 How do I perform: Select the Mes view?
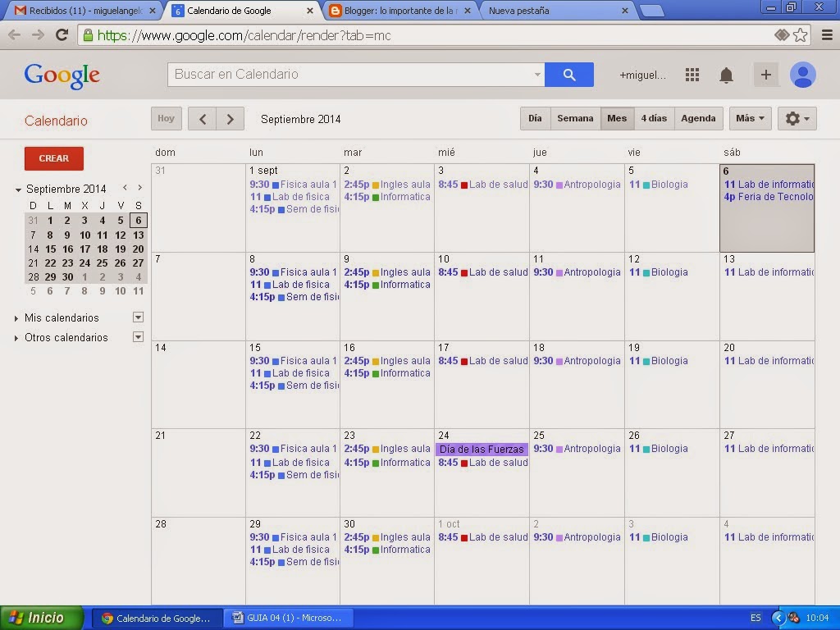[x=617, y=118]
